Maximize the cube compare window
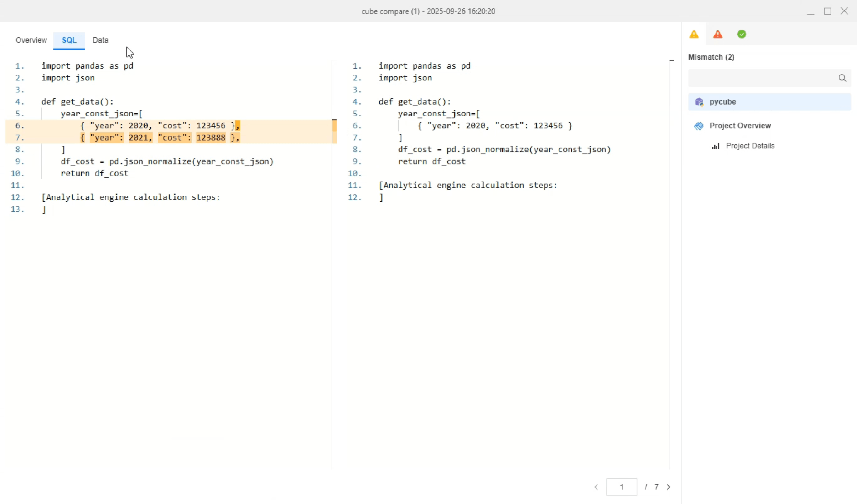 (828, 11)
